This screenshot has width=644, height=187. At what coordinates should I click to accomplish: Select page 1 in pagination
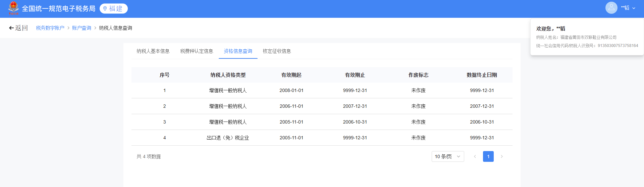pyautogui.click(x=488, y=156)
